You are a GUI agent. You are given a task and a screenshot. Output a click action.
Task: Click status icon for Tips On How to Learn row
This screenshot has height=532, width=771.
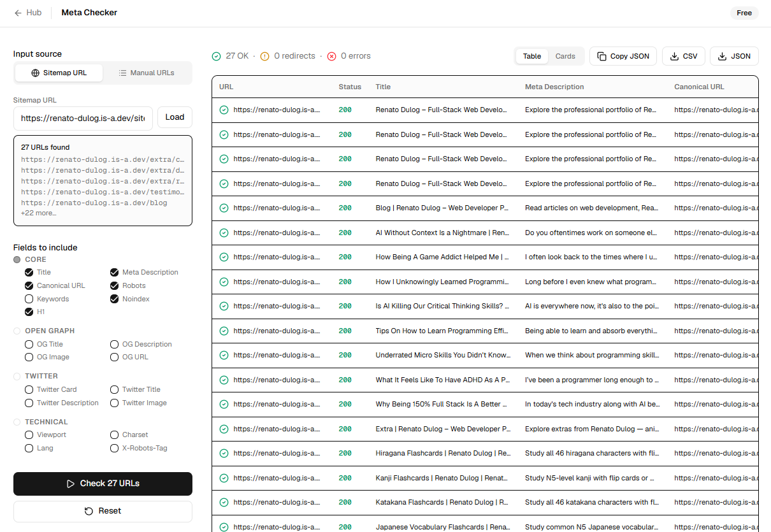(224, 331)
